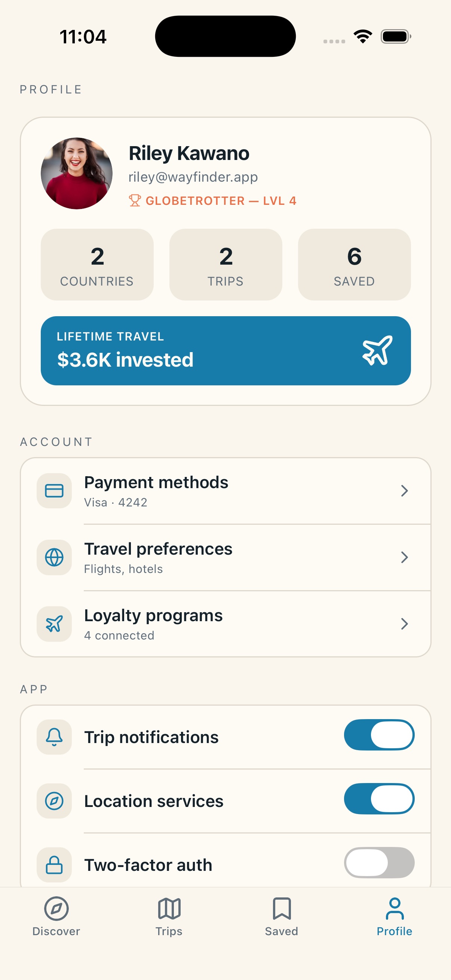This screenshot has width=451, height=980.
Task: Select the Saved count tile showing 6
Action: click(354, 264)
